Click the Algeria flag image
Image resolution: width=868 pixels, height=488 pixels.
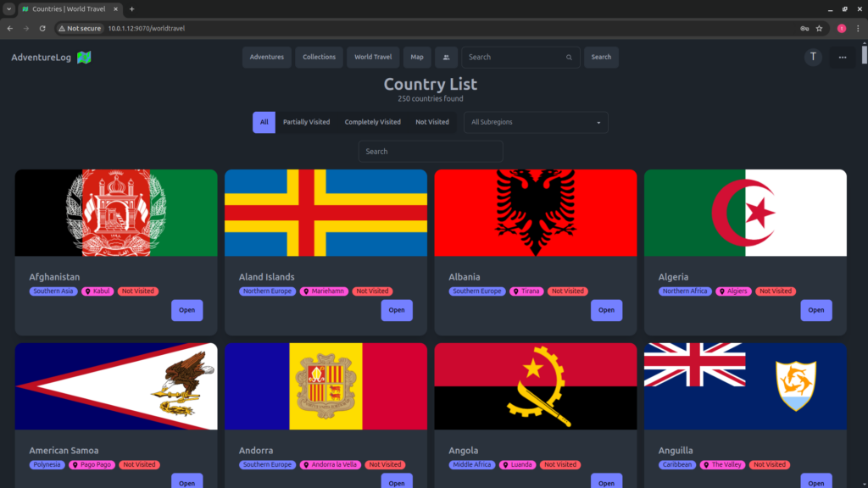pyautogui.click(x=746, y=213)
